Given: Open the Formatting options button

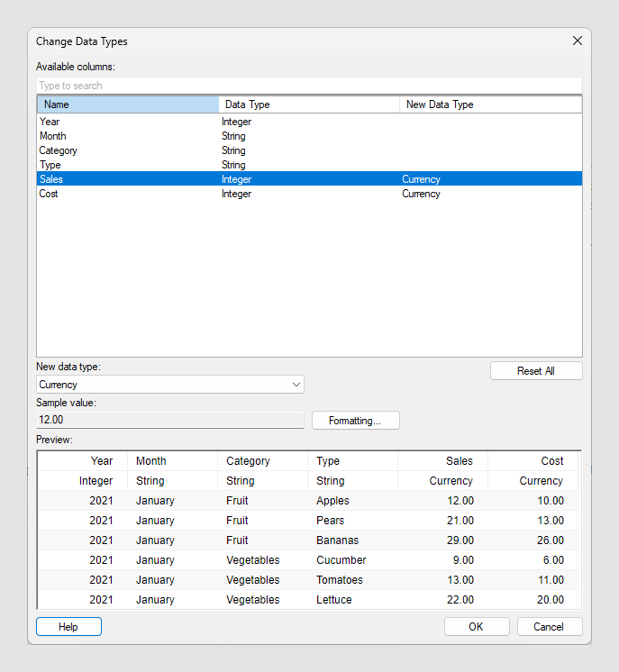Looking at the screenshot, I should 355,421.
